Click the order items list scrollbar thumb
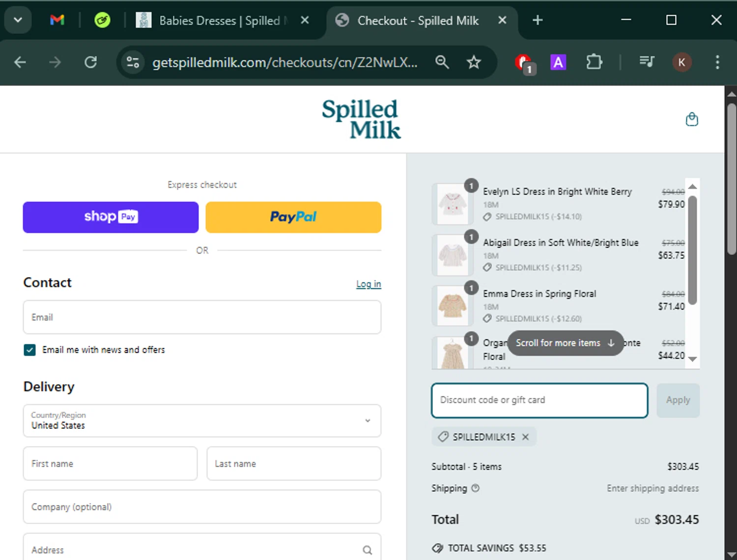This screenshot has height=560, width=737. (x=692, y=250)
